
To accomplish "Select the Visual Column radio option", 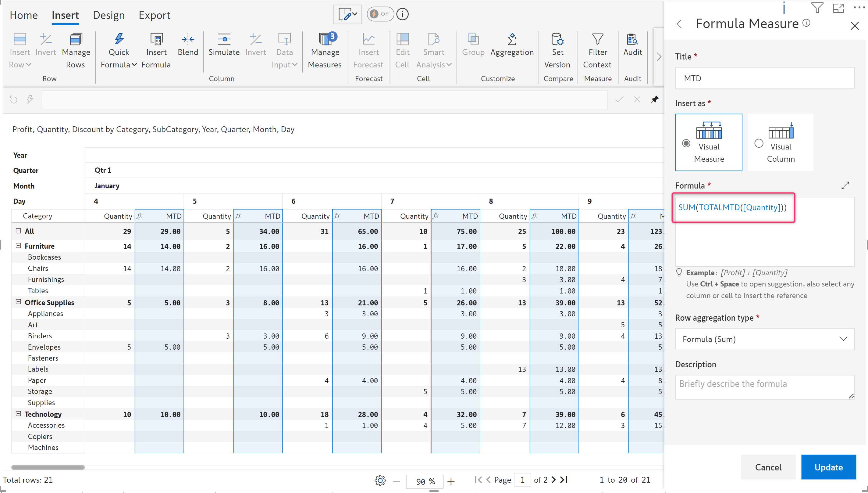I will coord(759,143).
